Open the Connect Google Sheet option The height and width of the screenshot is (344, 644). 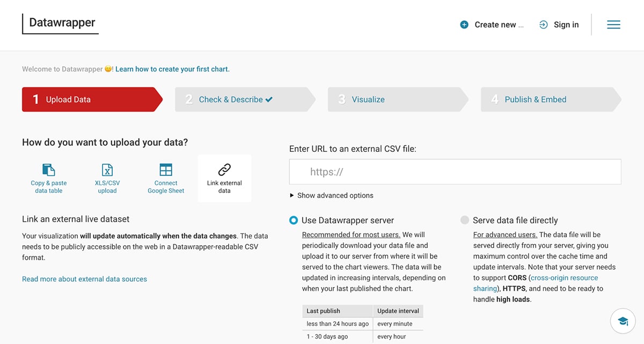tap(165, 178)
